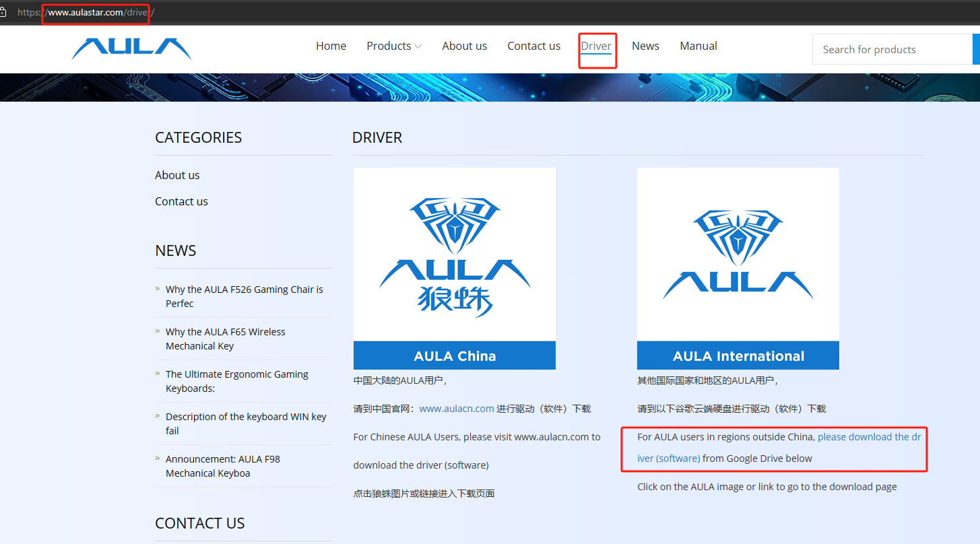Image resolution: width=980 pixels, height=544 pixels.
Task: Click the text '点击狼蛛图片或链接进入下载页面'
Action: [424, 494]
